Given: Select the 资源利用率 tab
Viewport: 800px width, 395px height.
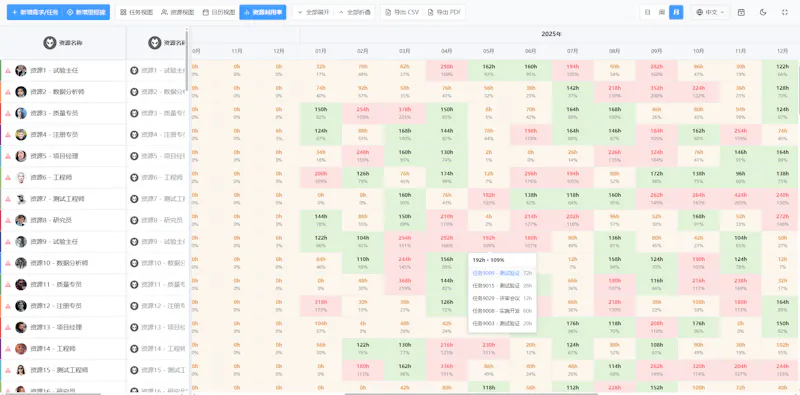Looking at the screenshot, I should [x=263, y=12].
